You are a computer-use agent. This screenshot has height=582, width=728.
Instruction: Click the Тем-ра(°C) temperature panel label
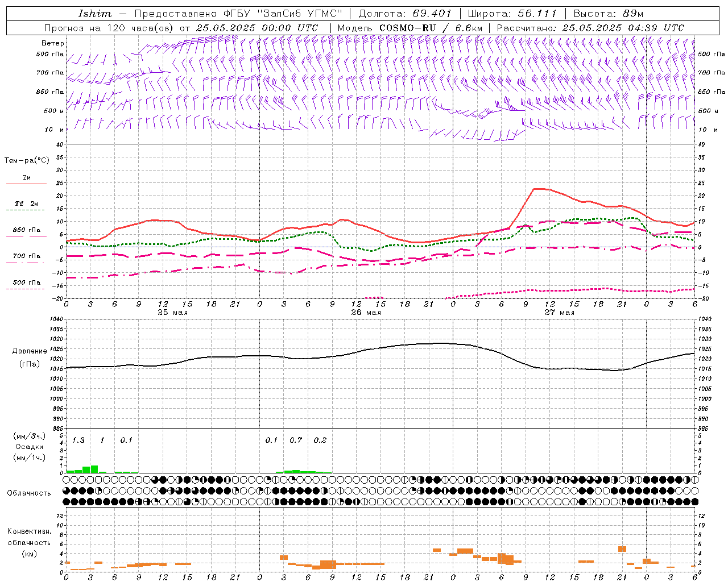[x=27, y=161]
